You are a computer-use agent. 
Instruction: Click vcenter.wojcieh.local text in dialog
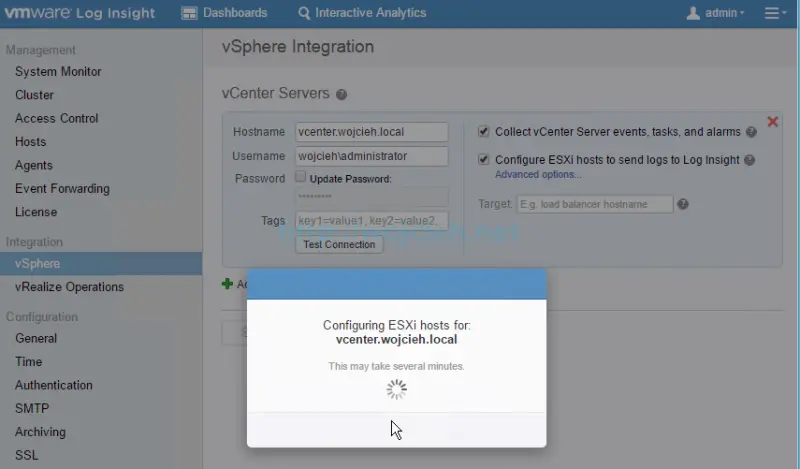396,340
